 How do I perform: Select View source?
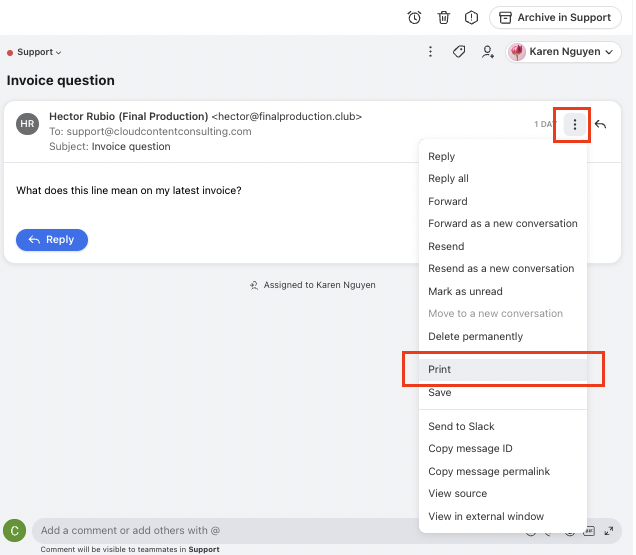click(x=503, y=494)
